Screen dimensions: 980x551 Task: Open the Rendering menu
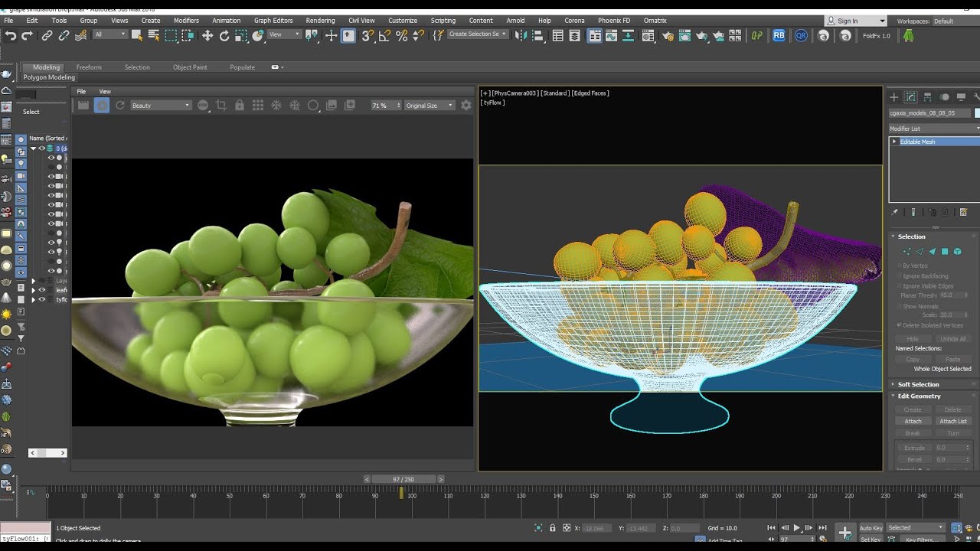point(320,21)
